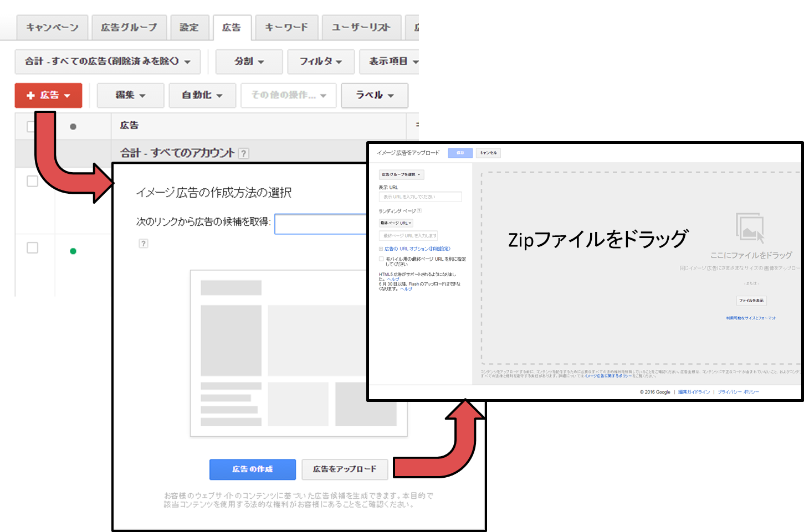Open the イメージ広告に関するポリシー link
The height and width of the screenshot is (532, 804).
tap(608, 376)
